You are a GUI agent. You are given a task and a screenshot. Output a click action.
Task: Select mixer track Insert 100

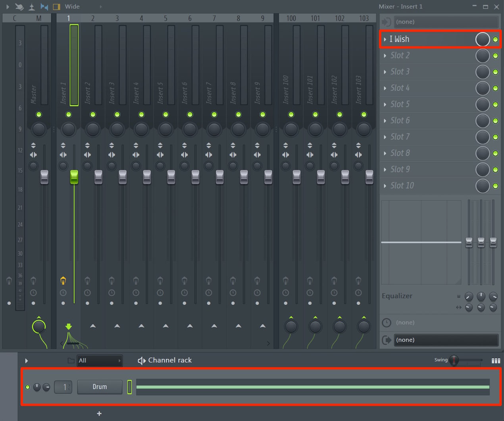pyautogui.click(x=291, y=64)
